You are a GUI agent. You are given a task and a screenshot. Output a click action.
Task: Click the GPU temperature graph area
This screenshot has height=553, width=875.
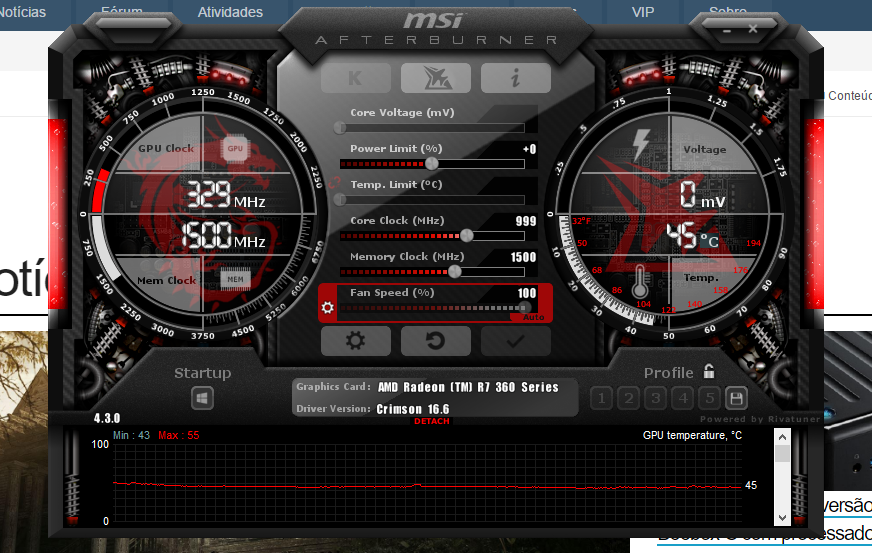427,483
